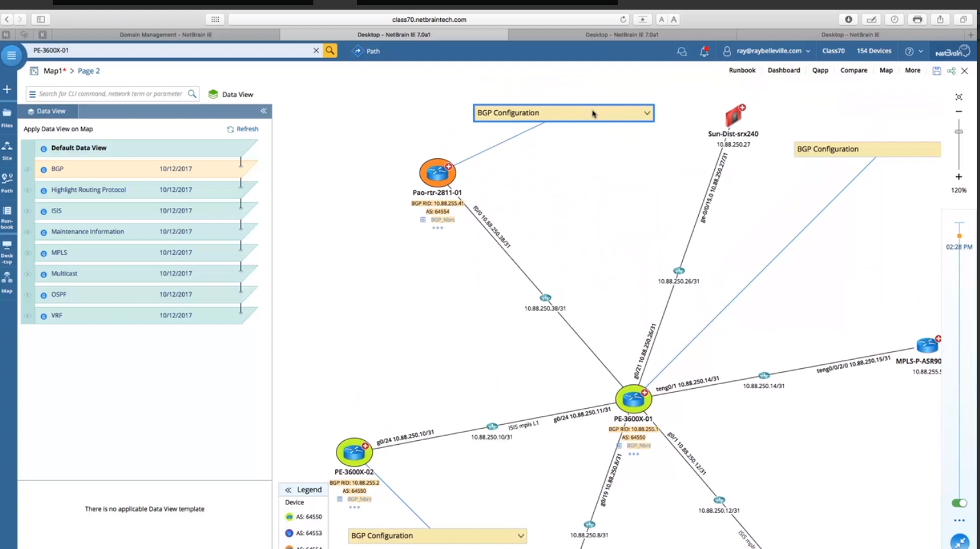The width and height of the screenshot is (980, 549).
Task: Open the Runbook menu
Action: (x=742, y=70)
